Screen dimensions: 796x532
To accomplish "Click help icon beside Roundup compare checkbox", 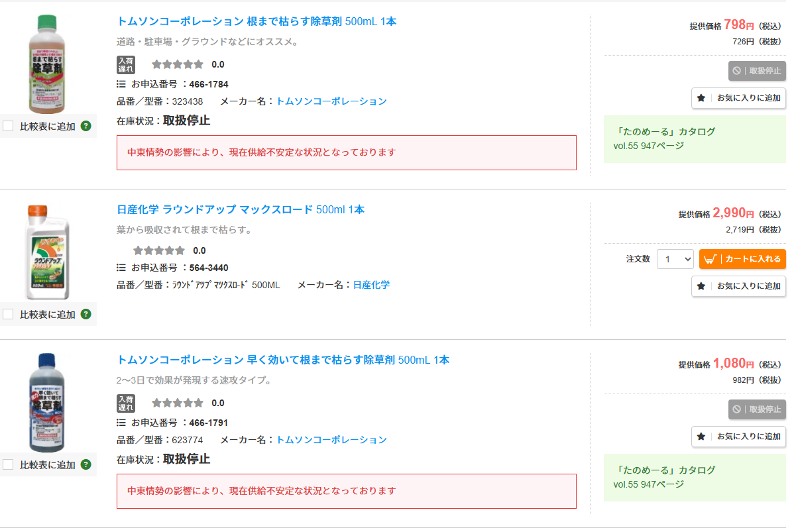I will (85, 314).
